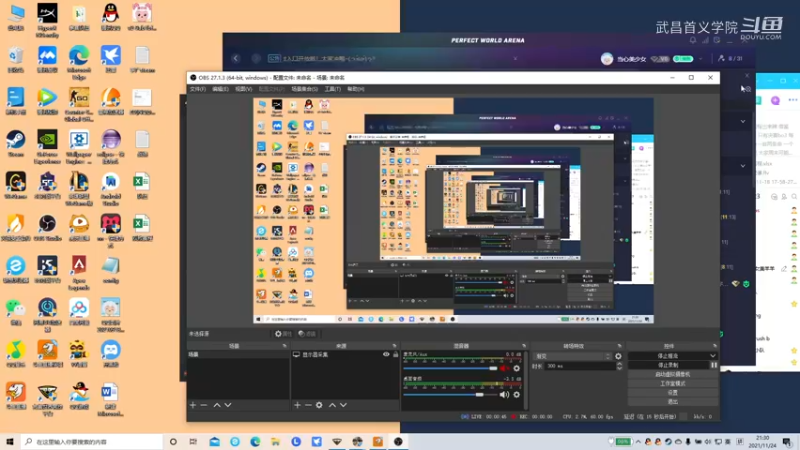800x450 pixels.
Task: Open OBS Settings button in Controls
Action: [673, 393]
